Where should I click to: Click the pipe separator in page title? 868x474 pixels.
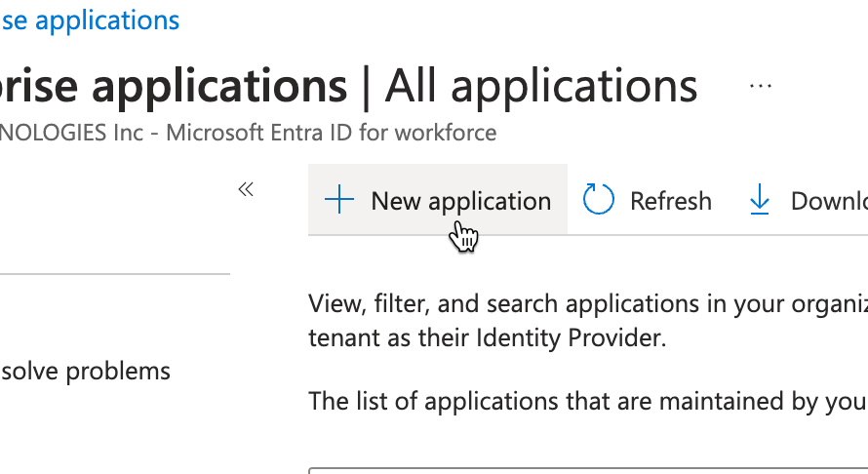[366, 87]
